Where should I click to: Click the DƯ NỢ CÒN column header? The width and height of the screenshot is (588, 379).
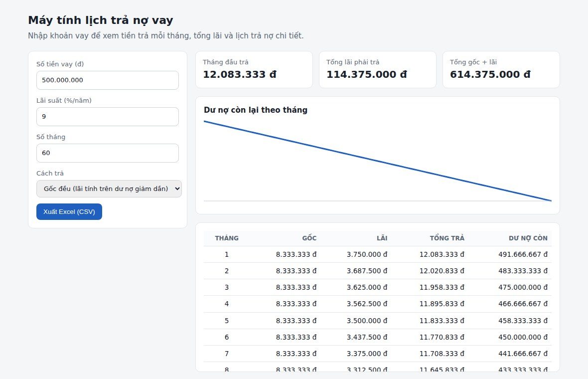pyautogui.click(x=528, y=238)
